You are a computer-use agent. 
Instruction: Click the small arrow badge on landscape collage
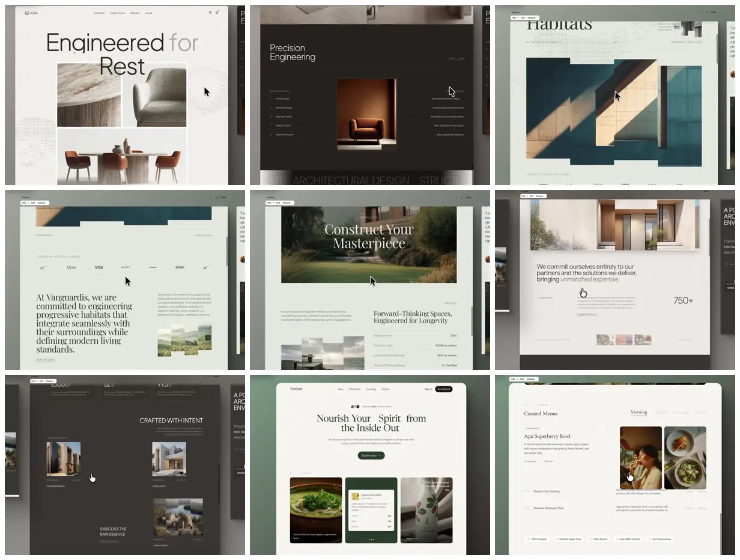coord(208,338)
